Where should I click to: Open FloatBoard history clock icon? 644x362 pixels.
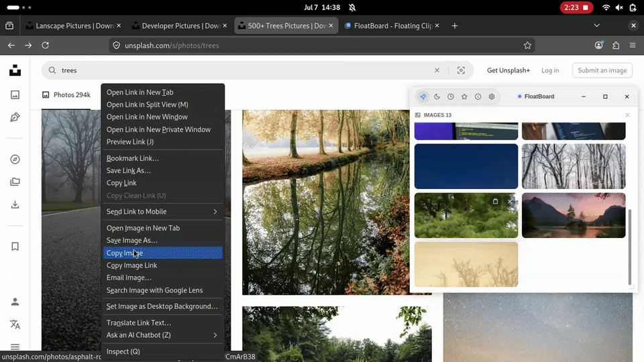(x=451, y=97)
